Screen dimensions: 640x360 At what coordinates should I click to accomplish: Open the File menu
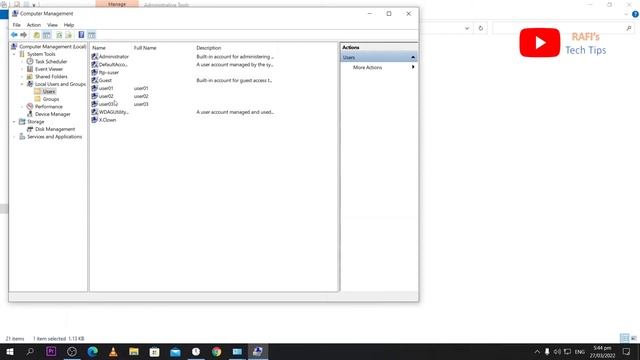click(x=17, y=25)
